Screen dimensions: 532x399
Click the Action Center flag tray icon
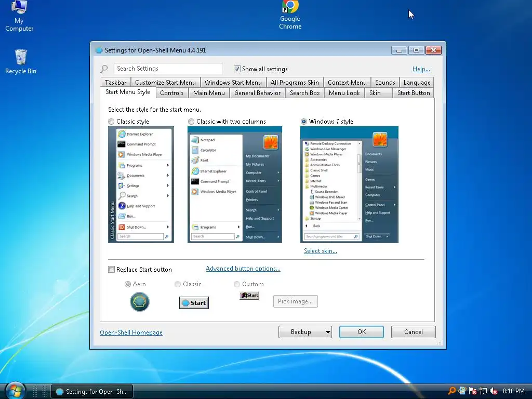tap(473, 391)
